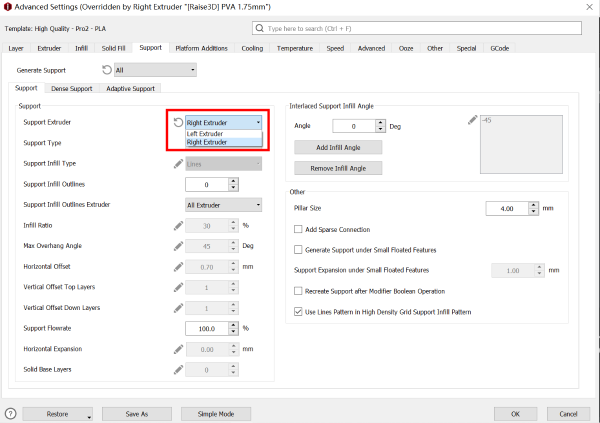Click the Add Infill Angle button

click(338, 147)
